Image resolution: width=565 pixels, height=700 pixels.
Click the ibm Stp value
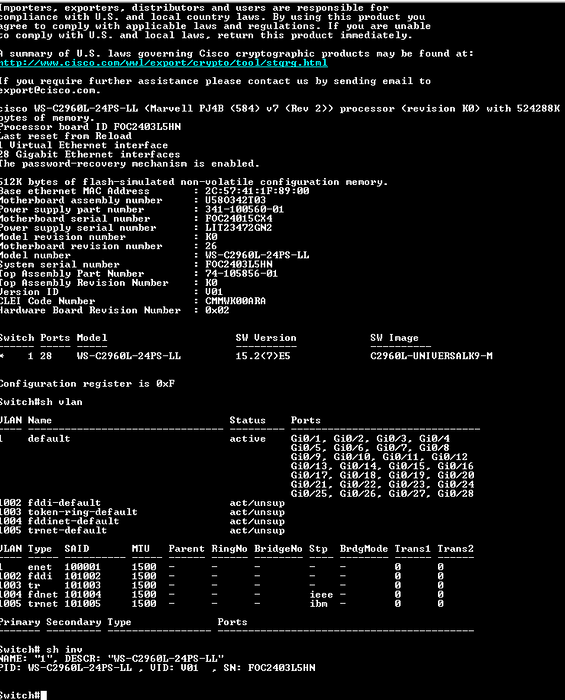tap(318, 604)
